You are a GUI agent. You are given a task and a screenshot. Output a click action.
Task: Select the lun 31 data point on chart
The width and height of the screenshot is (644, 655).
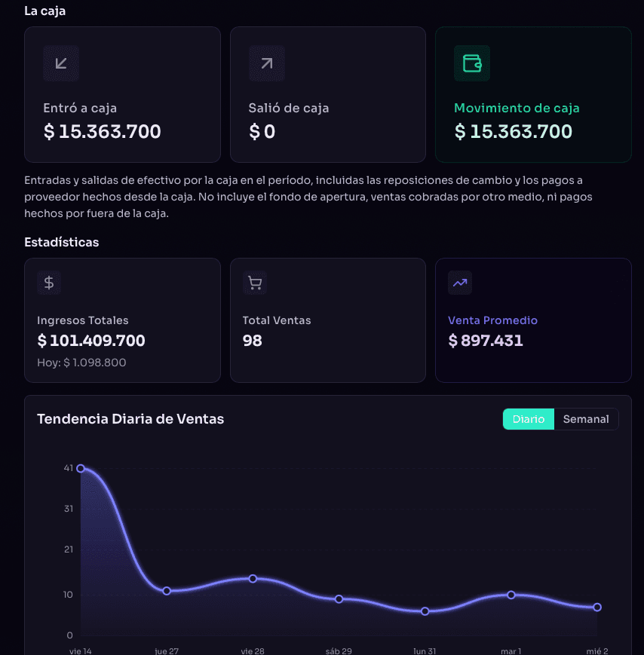(425, 611)
